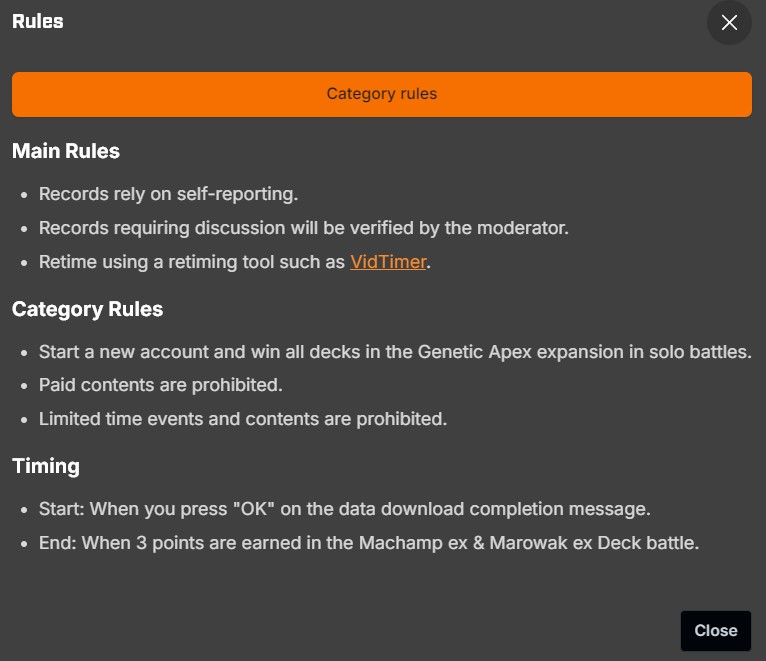Click the 'Start a new account' rule
This screenshot has width=766, height=661.
point(395,352)
